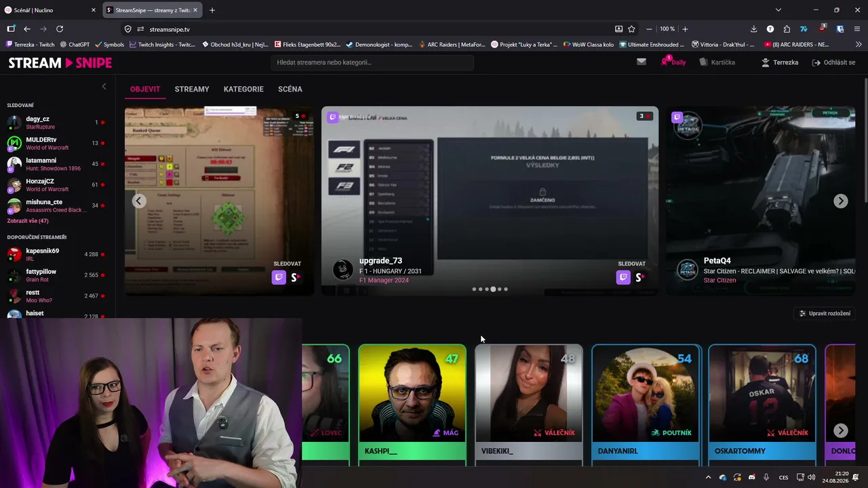Open the Terrezka - Twitch bookmark
868x488 pixels.
[31, 45]
